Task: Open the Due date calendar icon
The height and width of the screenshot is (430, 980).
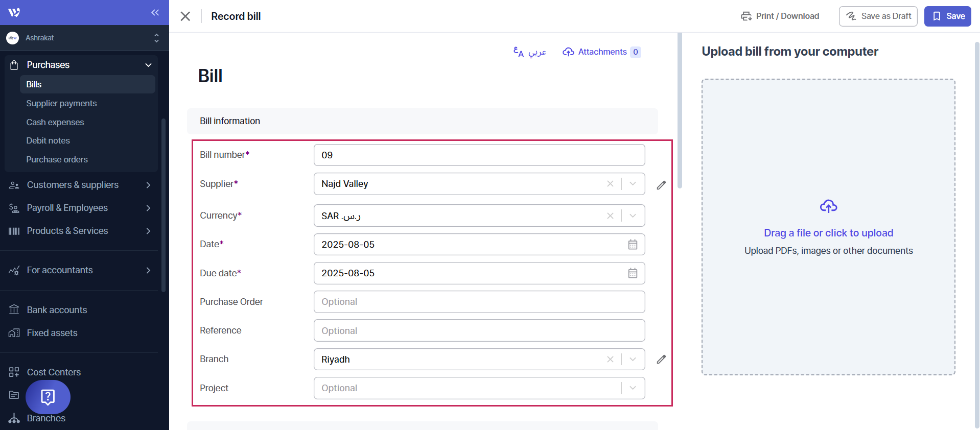Action: [x=633, y=273]
